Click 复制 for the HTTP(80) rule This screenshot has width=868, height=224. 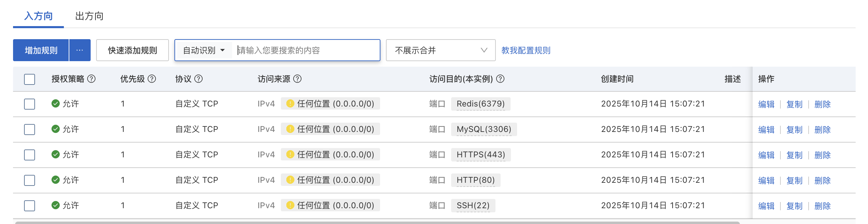coord(795,180)
